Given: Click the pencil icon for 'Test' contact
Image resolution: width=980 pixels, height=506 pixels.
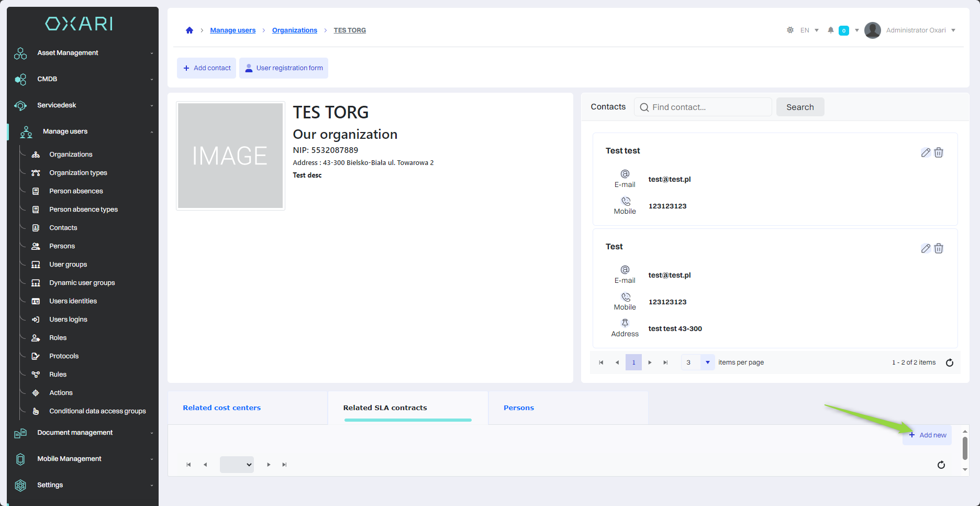Looking at the screenshot, I should click(x=926, y=248).
